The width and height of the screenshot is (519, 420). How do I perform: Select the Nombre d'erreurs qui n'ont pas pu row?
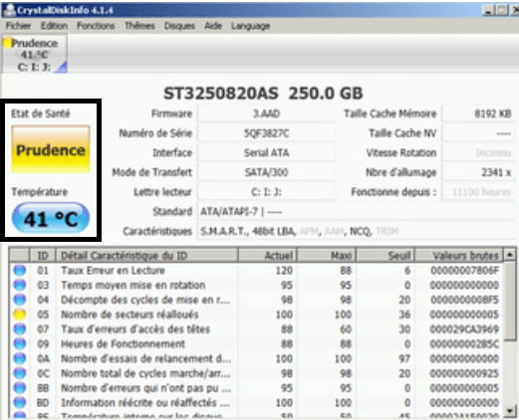coord(256,387)
